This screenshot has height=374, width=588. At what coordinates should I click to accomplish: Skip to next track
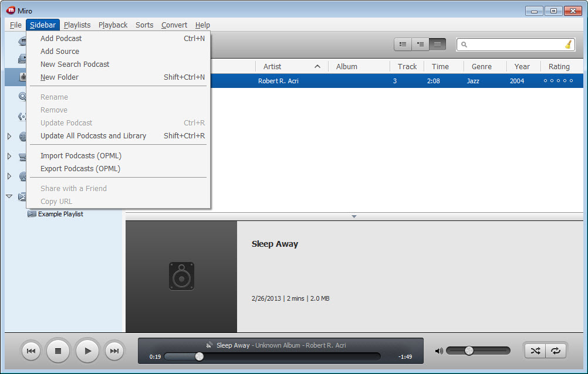coord(114,351)
